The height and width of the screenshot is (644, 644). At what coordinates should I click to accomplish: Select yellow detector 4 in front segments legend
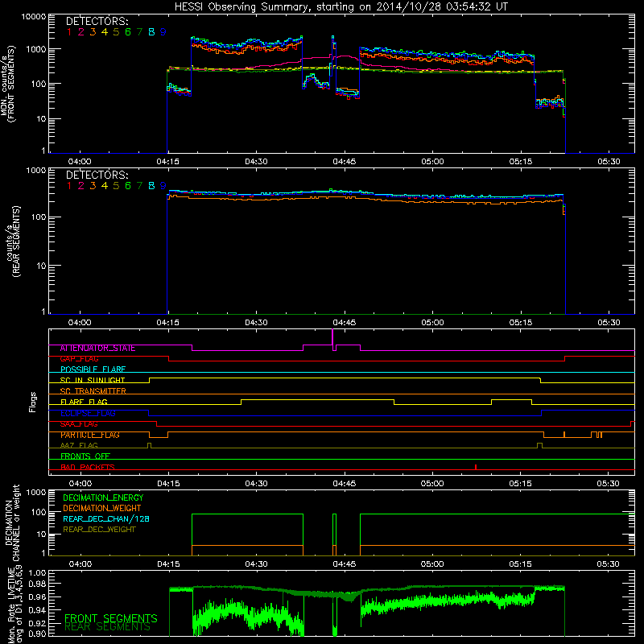click(105, 32)
